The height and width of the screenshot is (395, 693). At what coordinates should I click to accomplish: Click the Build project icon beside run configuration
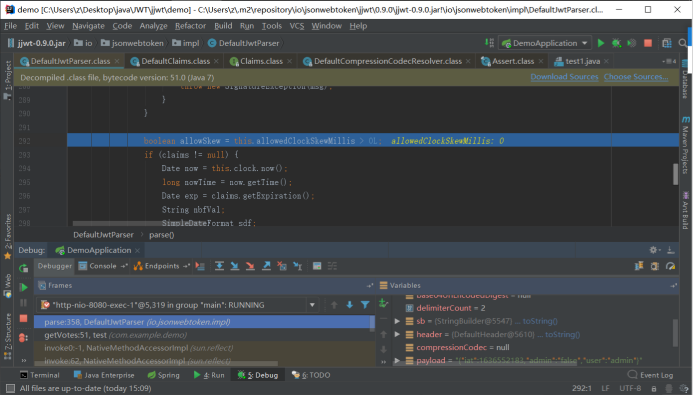489,43
